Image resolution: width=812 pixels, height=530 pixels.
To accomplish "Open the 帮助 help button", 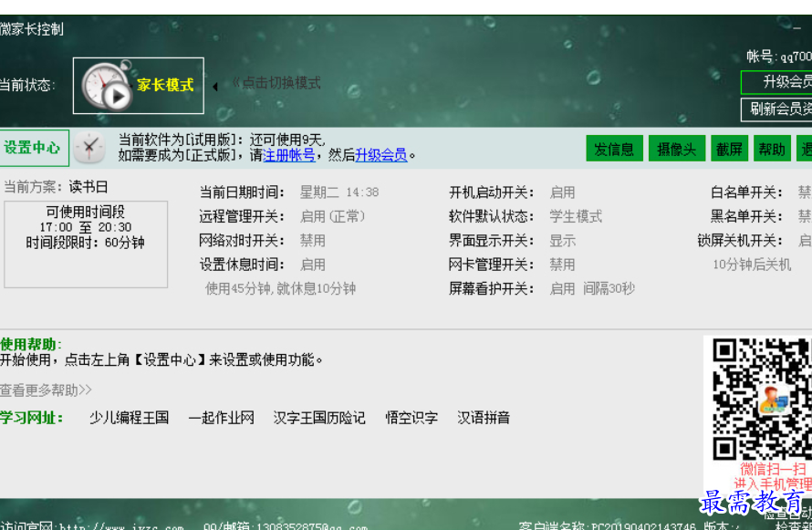I will (772, 149).
